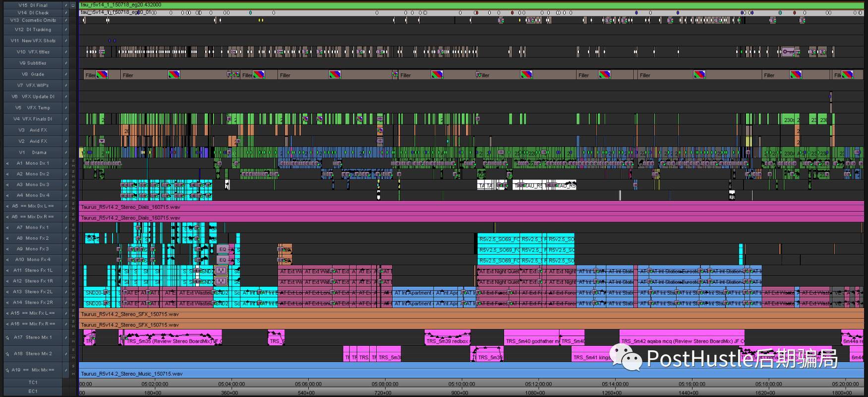Mute the A18 Stereo Mx 2 track

coord(73,357)
